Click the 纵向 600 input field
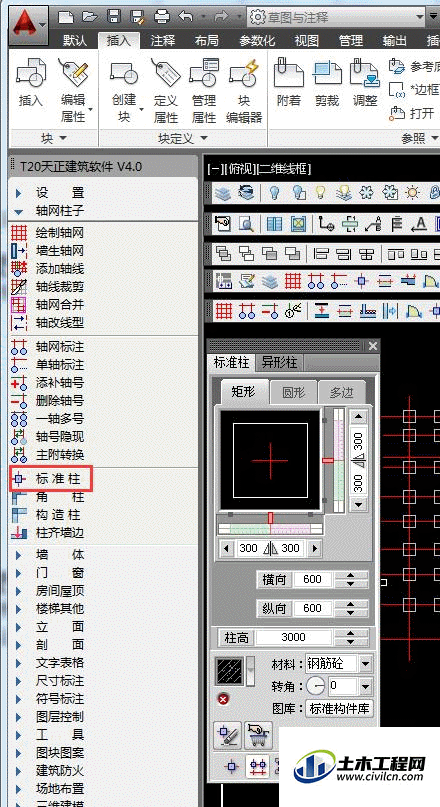 (x=312, y=608)
